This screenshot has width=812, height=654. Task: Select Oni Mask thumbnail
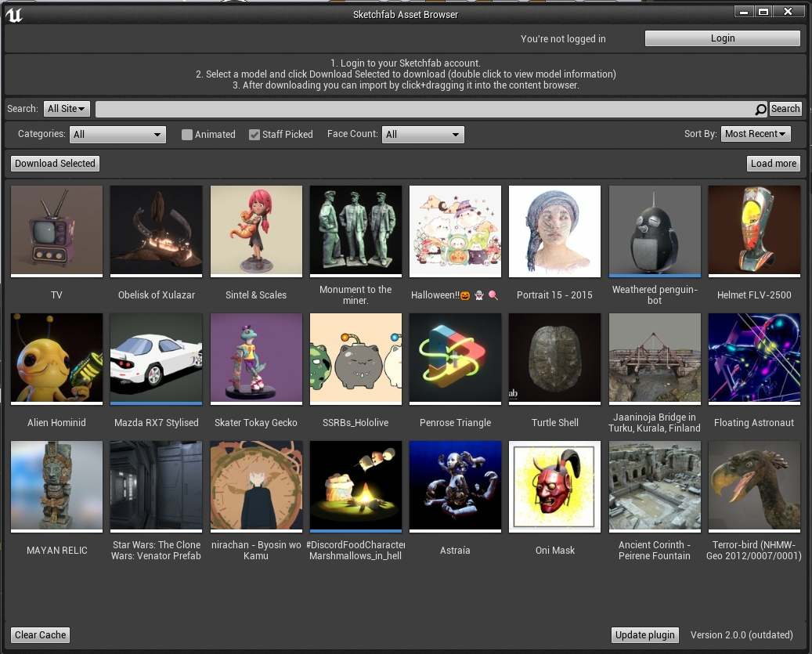[554, 486]
